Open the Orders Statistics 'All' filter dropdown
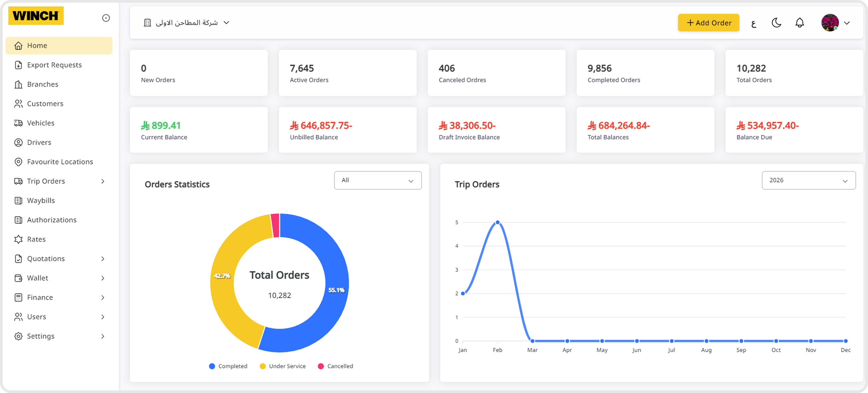The image size is (868, 393). (378, 180)
